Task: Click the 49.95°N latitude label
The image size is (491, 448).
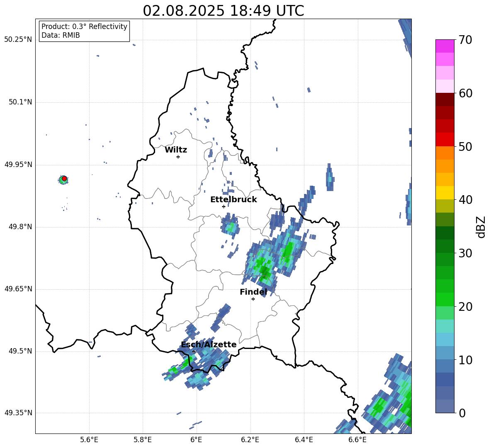Action: click(18, 165)
